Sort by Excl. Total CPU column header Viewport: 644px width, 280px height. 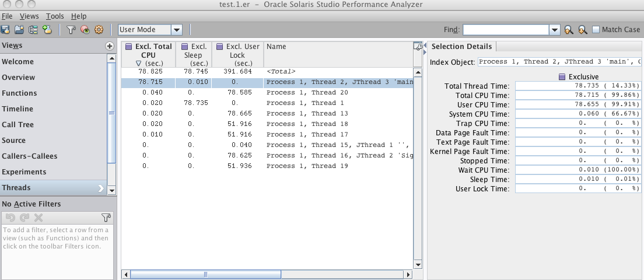149,55
